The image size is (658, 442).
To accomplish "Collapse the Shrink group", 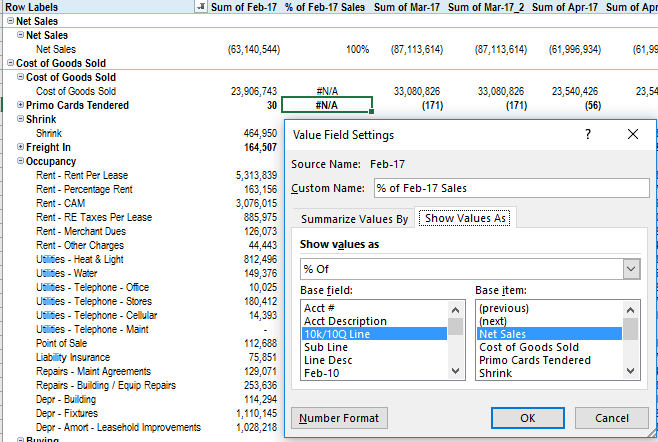I will 21,119.
